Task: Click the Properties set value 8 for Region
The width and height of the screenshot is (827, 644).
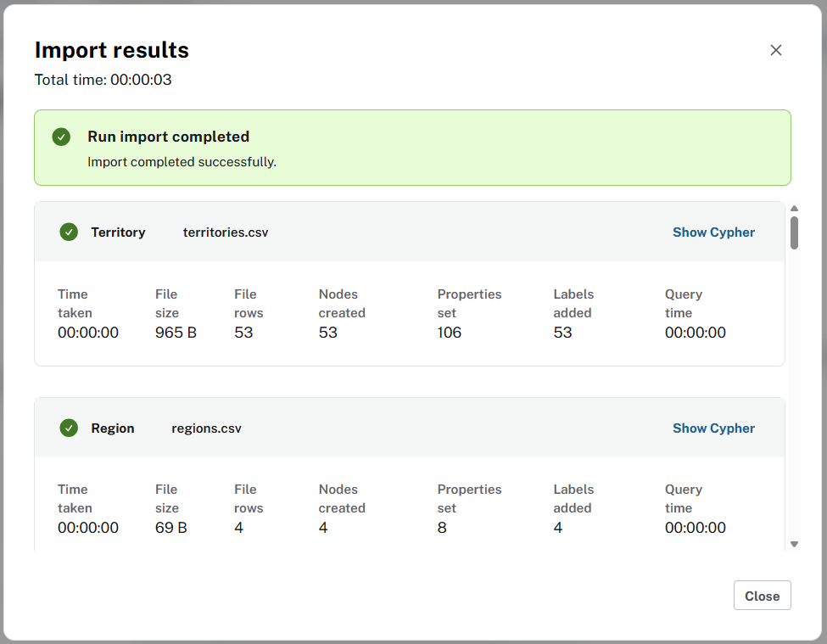Action: pos(441,528)
